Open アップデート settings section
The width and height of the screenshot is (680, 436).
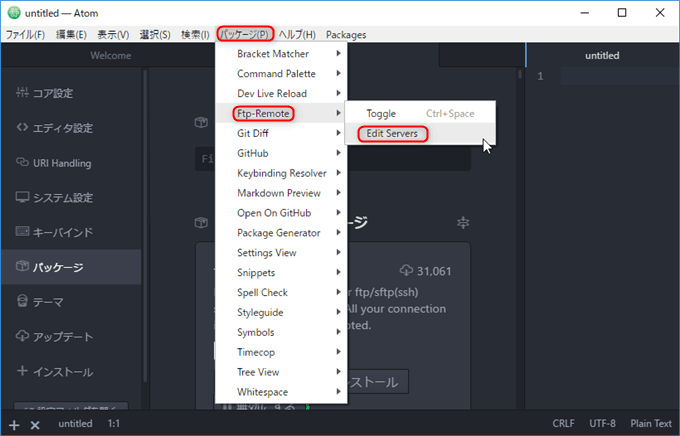click(x=72, y=337)
